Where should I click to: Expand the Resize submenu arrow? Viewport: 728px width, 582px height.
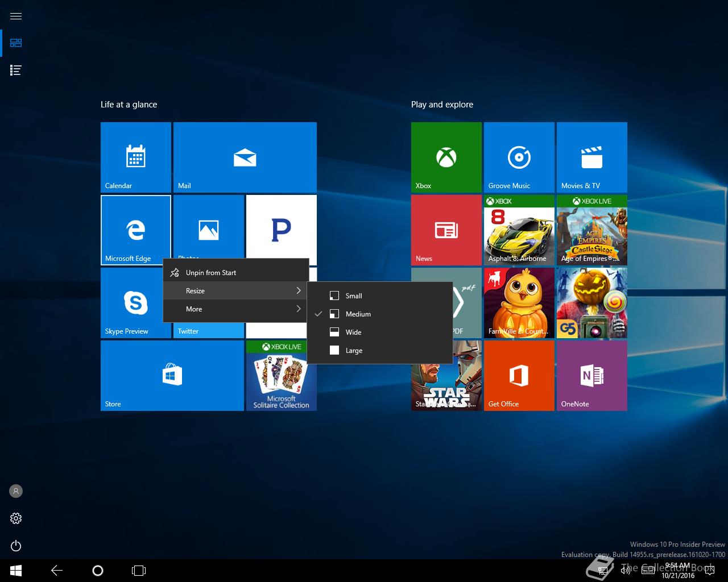point(299,291)
